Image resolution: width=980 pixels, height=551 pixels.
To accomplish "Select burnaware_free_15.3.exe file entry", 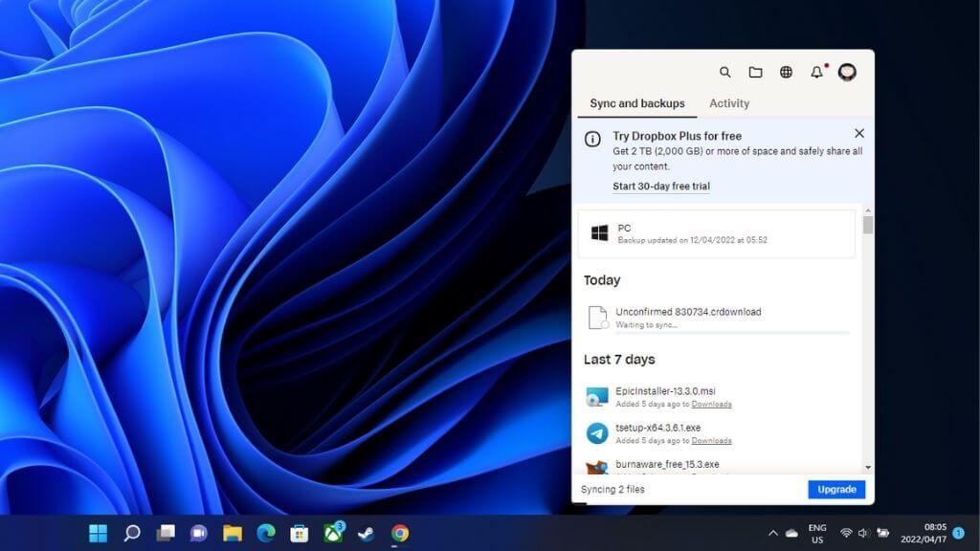I will point(717,466).
